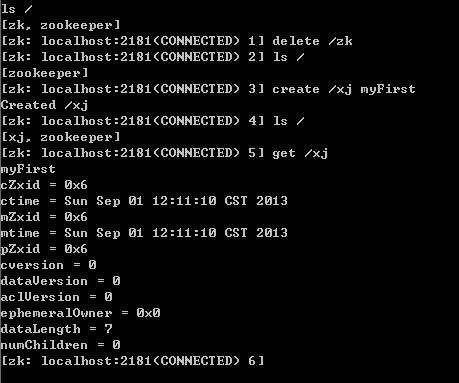This screenshot has height=383, width=459.
Task: Click the '[xj, zookeeper]' listing output
Action: 61,137
